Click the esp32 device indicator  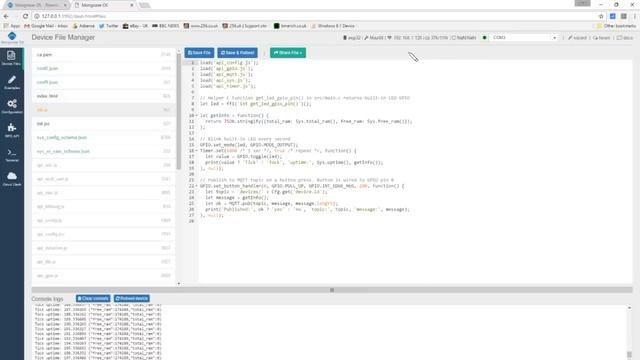click(x=351, y=38)
